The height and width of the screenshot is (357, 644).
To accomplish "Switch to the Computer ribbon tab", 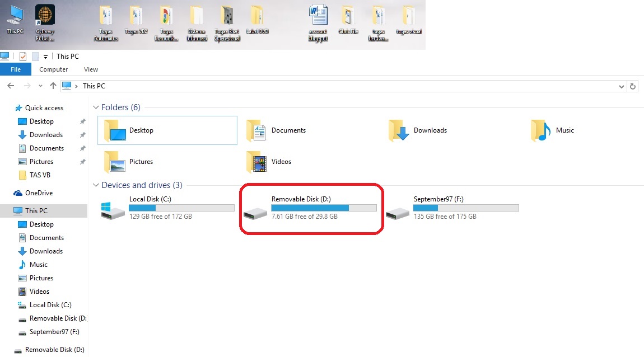I will 53,69.
